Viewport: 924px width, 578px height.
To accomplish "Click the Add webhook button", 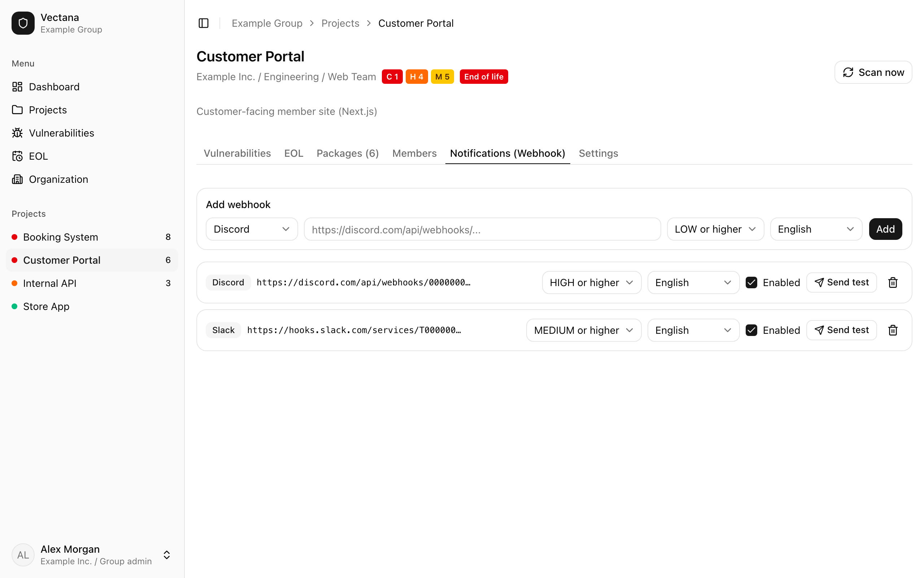I will [885, 229].
